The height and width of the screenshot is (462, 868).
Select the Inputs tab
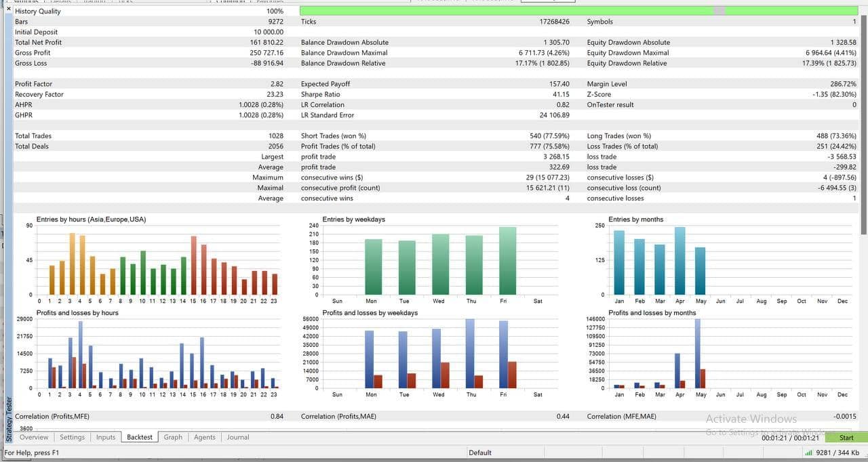click(x=106, y=438)
